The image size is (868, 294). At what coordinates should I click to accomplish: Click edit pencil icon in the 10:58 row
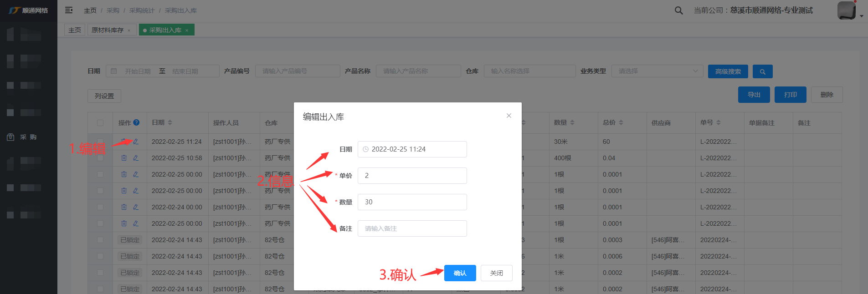point(136,158)
